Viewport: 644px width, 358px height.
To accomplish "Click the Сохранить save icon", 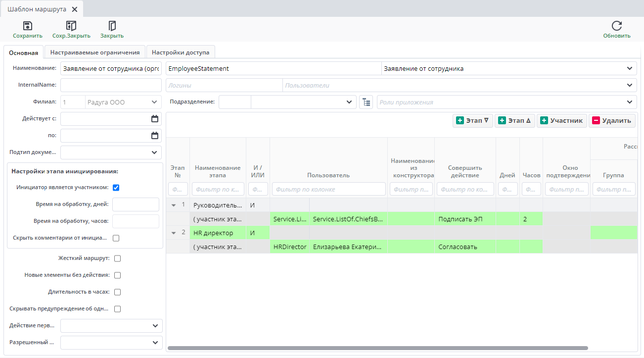I will pyautogui.click(x=28, y=26).
